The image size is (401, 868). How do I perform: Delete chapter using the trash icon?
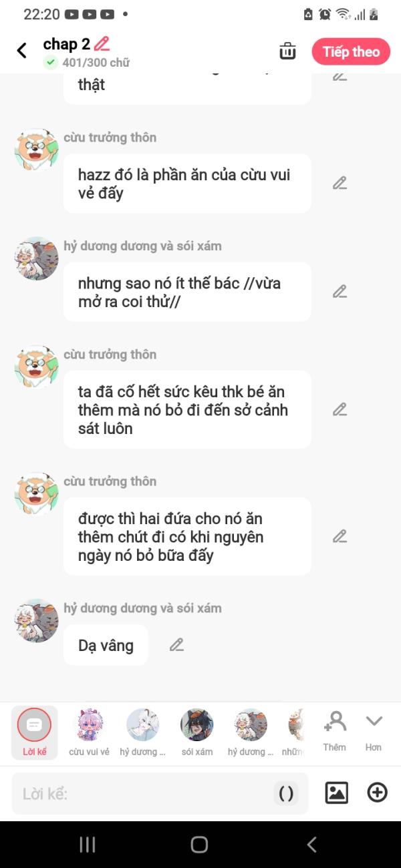click(287, 51)
